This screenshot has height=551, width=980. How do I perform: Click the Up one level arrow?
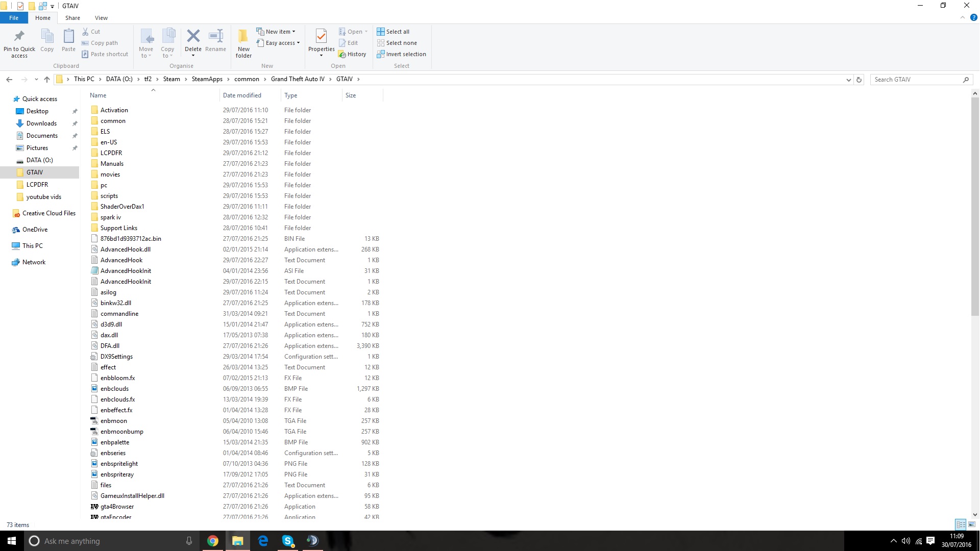[x=47, y=79]
